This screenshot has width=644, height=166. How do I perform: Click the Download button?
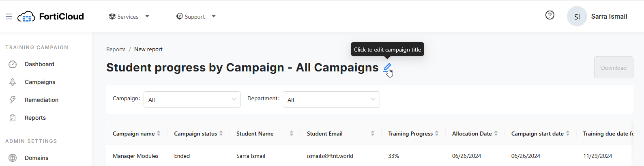point(613,68)
